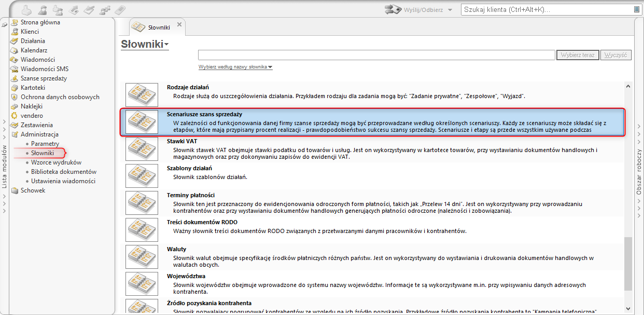Click the dictionary name filter field

tap(376, 55)
